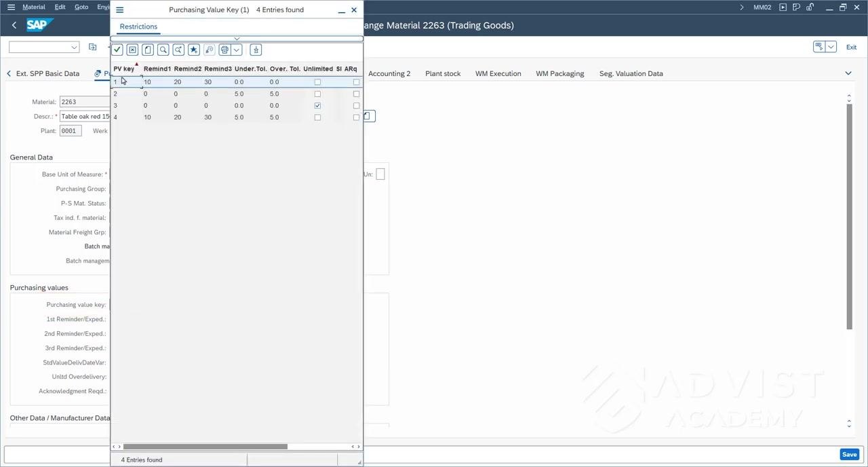The height and width of the screenshot is (467, 868).
Task: Toggle the ARq checkbox for PV key 1
Action: 356,82
